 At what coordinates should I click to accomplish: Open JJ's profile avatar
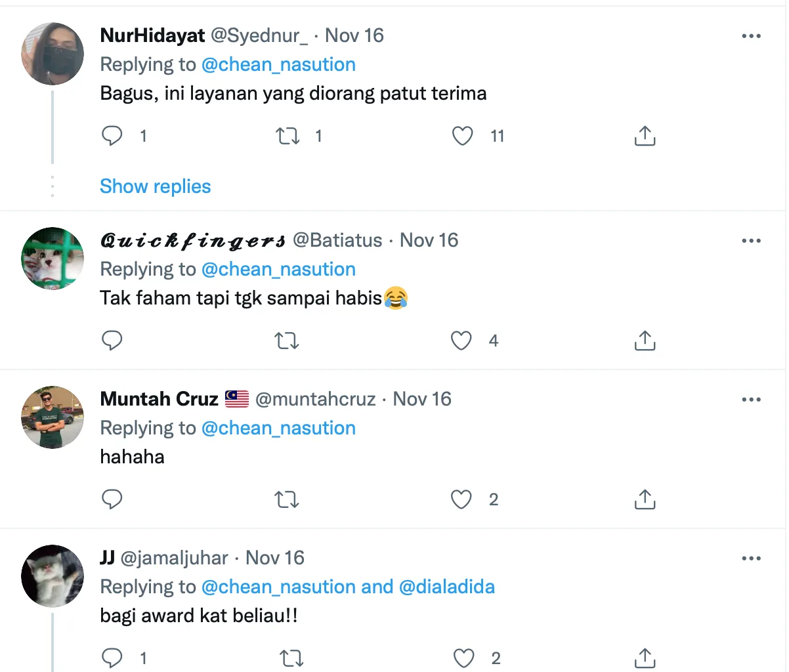coord(53,576)
